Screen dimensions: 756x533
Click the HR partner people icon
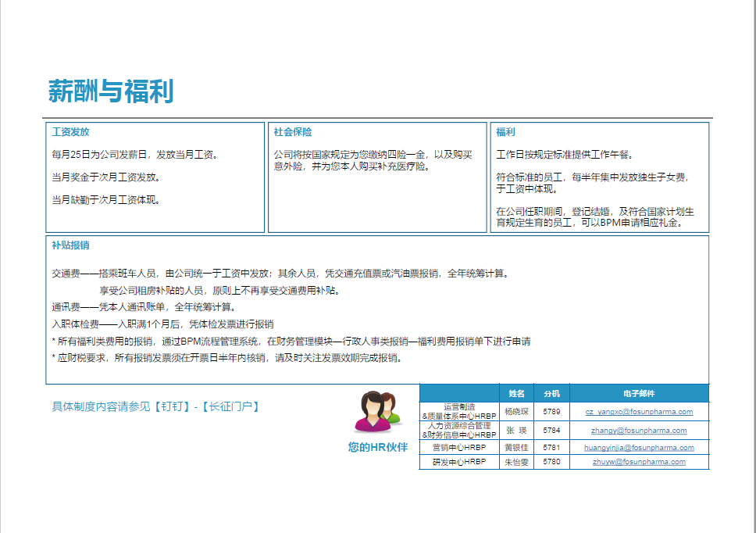(378, 413)
